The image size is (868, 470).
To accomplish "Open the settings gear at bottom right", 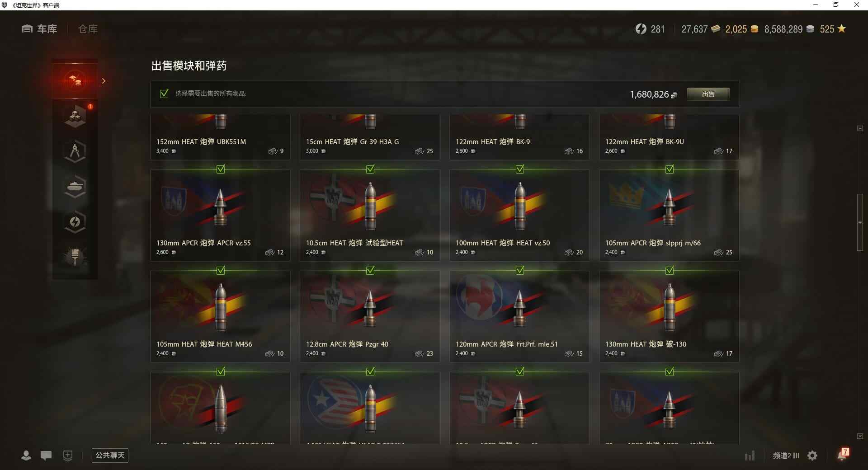I will pyautogui.click(x=812, y=456).
